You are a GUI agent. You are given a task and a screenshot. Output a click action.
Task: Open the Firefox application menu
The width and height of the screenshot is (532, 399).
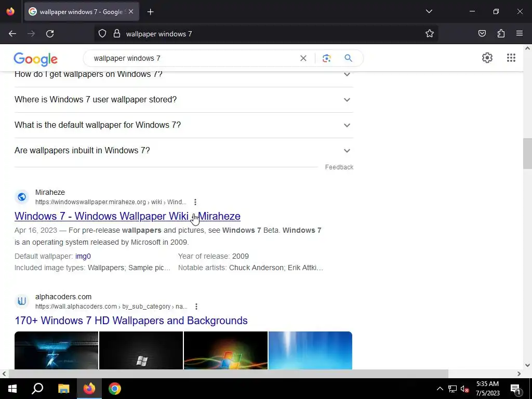520,34
